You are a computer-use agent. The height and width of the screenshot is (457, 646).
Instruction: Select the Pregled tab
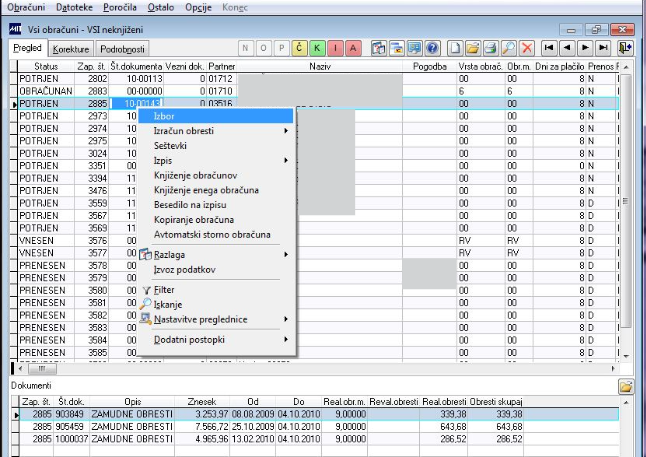pos(27,48)
